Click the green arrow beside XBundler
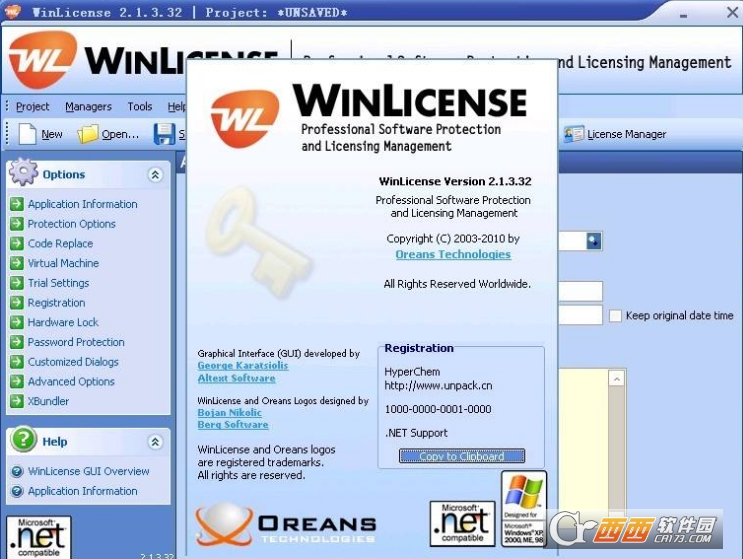 pyautogui.click(x=17, y=401)
